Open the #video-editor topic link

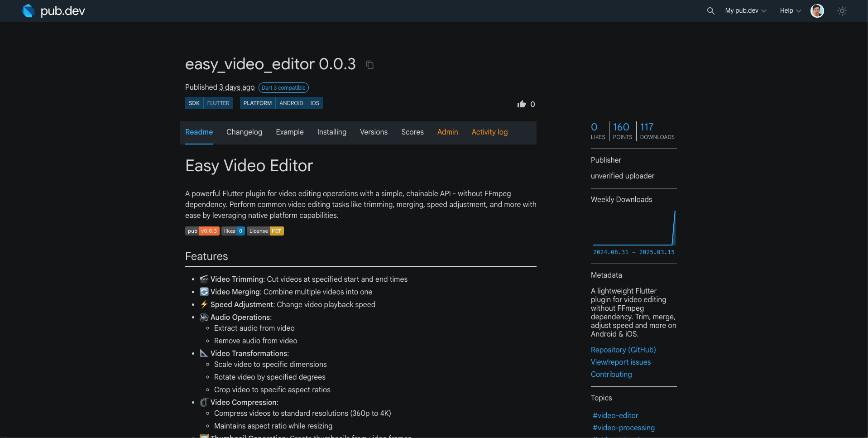click(614, 415)
